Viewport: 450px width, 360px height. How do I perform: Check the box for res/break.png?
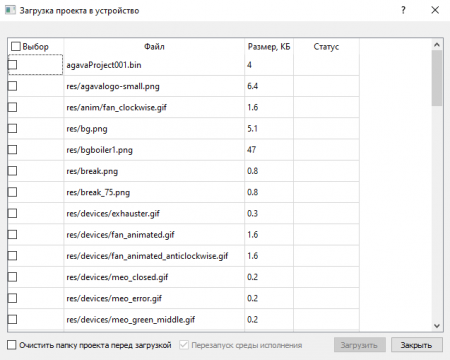pos(12,171)
